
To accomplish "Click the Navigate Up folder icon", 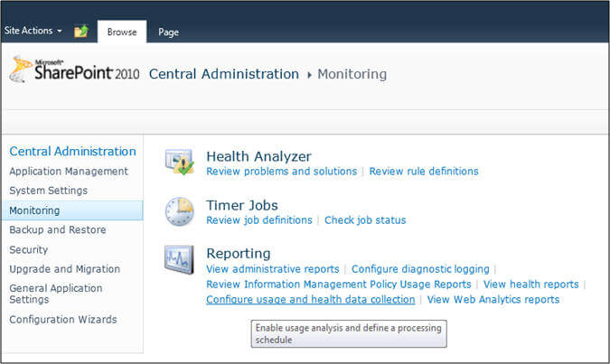I will coord(81,31).
